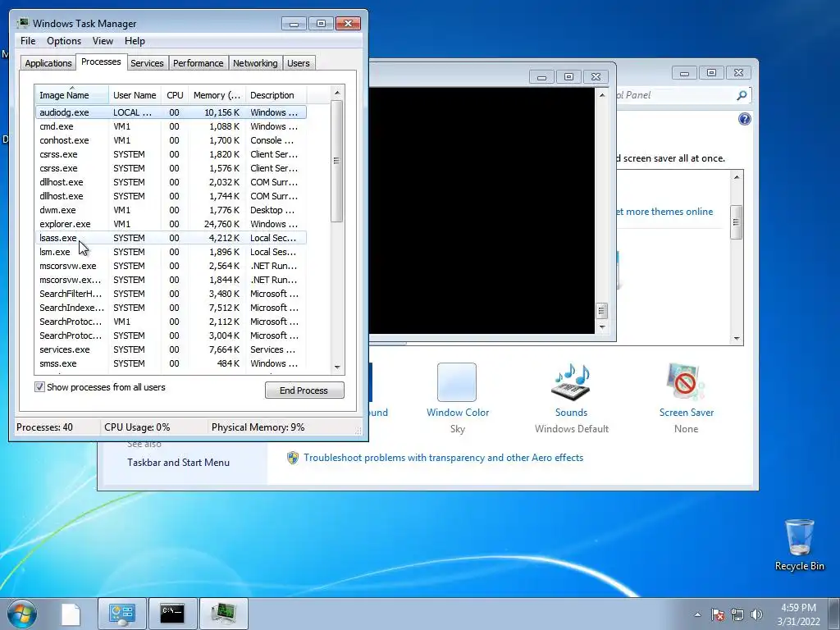Screen dimensions: 840x630
Task: Click the Screen Saver icon
Action: tap(686, 381)
